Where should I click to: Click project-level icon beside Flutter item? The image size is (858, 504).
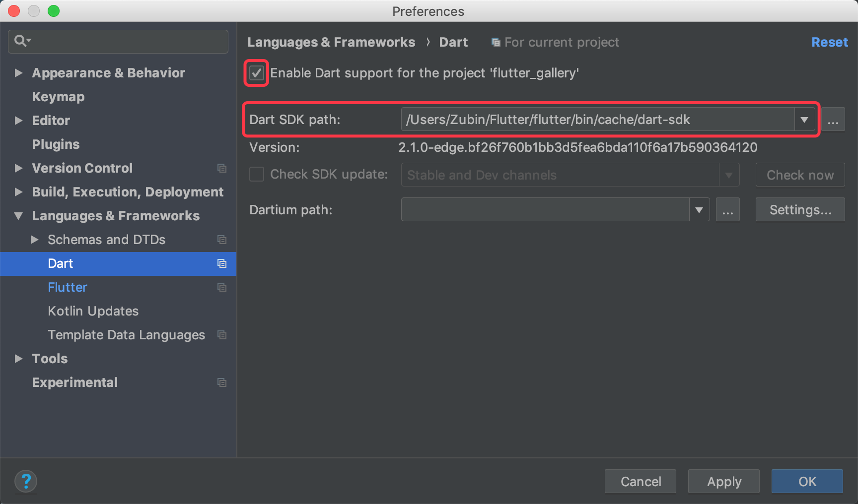[x=222, y=287]
